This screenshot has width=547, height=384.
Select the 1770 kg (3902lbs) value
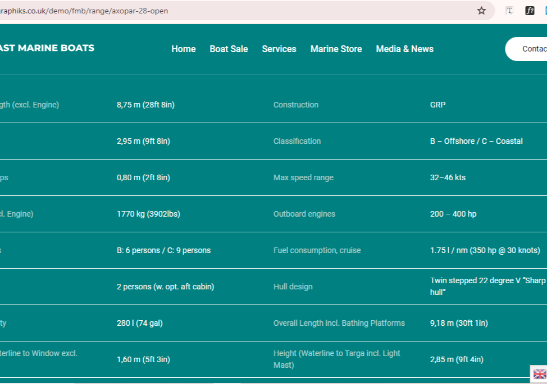coord(149,214)
